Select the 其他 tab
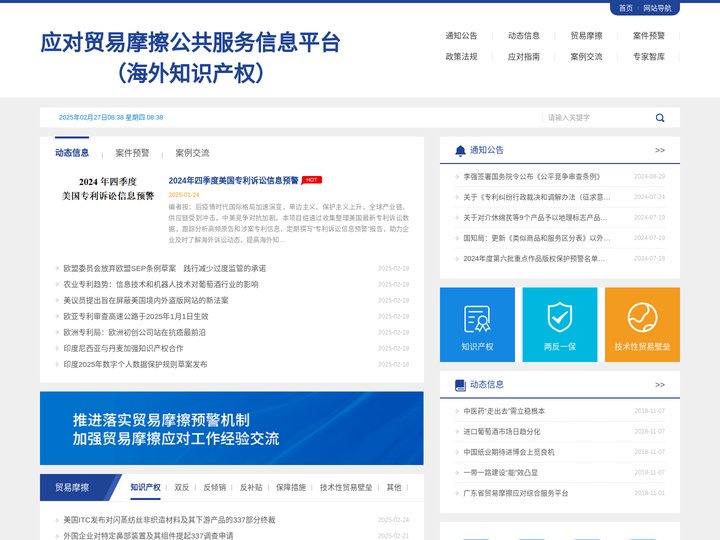The height and width of the screenshot is (540, 720). tap(394, 488)
